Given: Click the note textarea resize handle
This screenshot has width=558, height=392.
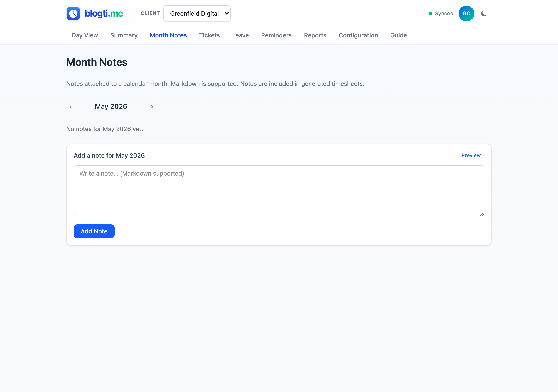Looking at the screenshot, I should pos(482,214).
